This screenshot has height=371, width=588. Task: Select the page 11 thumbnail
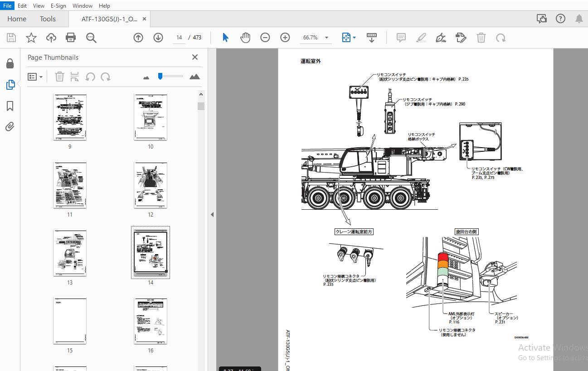(x=70, y=185)
